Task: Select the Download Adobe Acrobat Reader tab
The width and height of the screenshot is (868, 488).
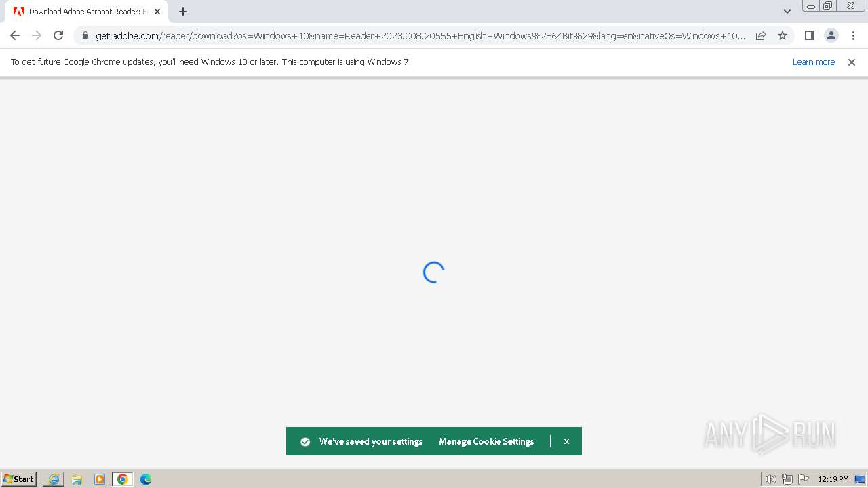Action: point(86,12)
